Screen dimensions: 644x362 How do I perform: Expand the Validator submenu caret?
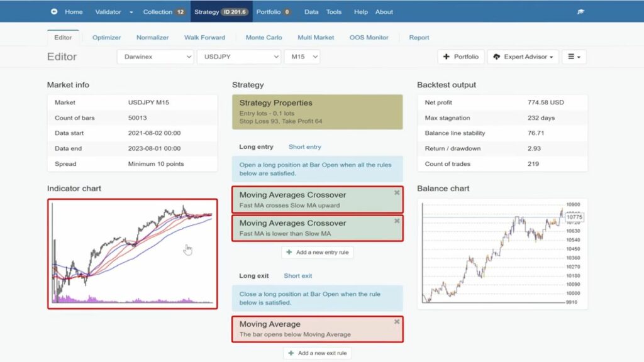(131, 11)
